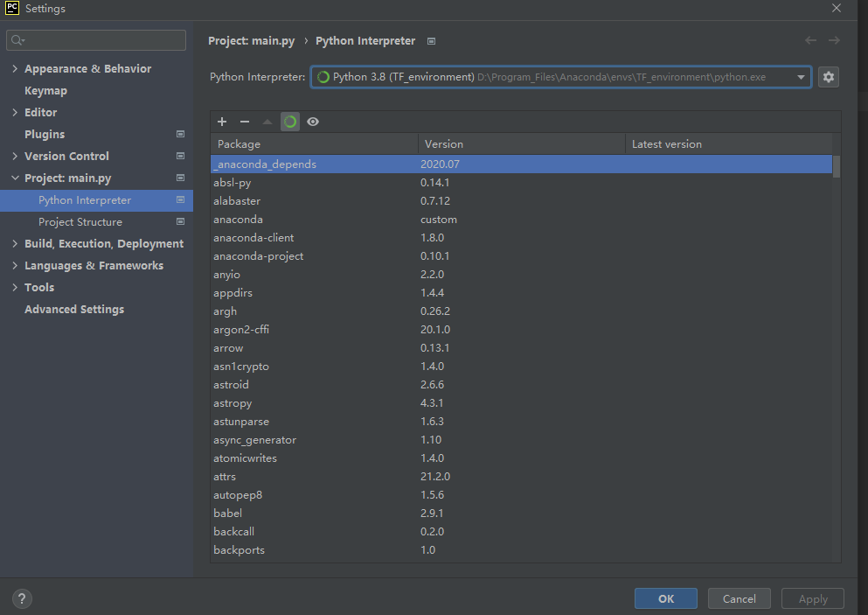
Task: Click the package list scrollbar thumb
Action: (837, 166)
